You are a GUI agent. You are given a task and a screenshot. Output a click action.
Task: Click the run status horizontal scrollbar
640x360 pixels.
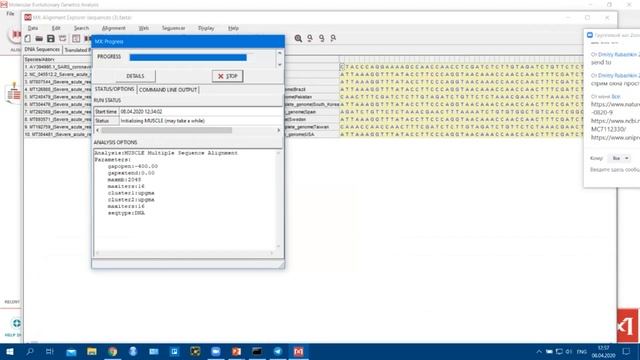point(167,130)
